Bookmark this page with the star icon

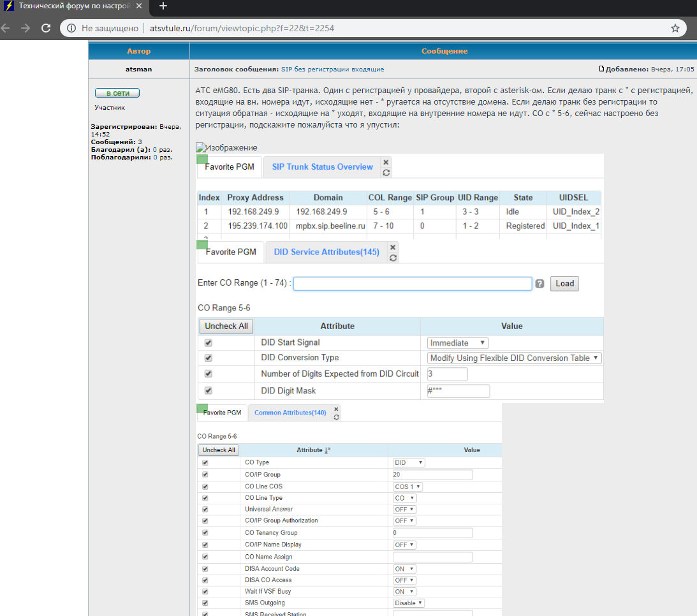(675, 28)
